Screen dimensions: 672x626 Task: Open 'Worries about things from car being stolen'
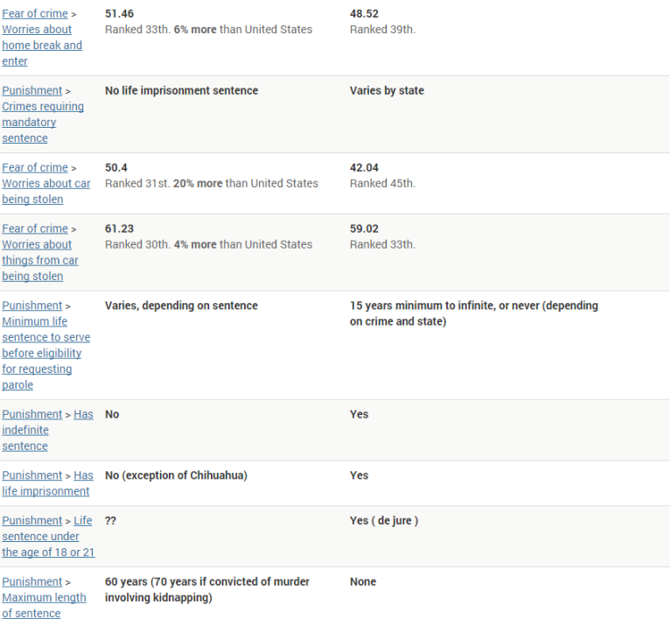click(x=39, y=260)
